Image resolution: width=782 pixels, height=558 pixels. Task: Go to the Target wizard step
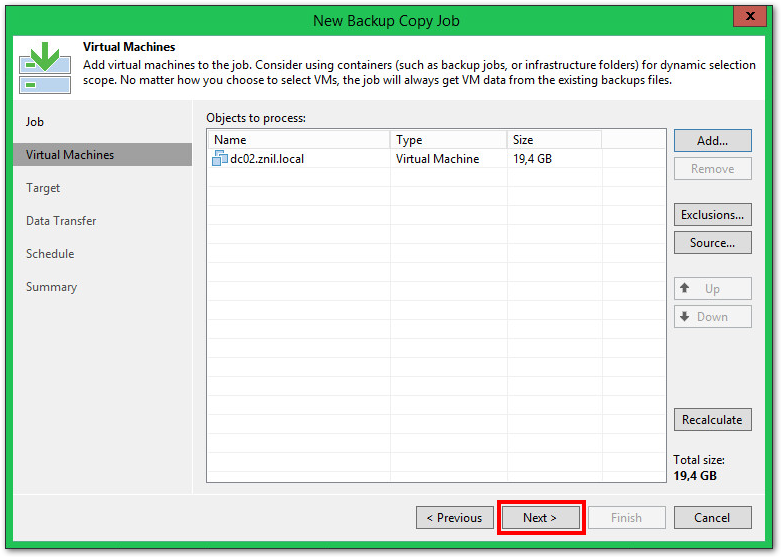[x=43, y=188]
